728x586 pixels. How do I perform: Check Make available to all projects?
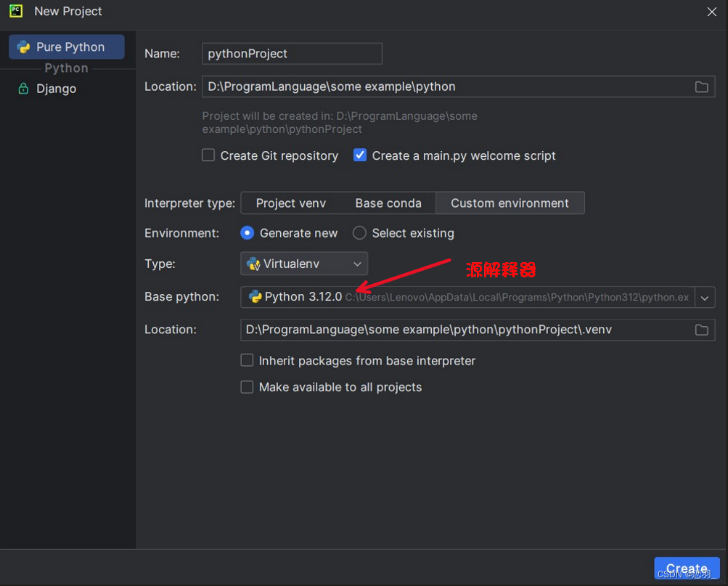pyautogui.click(x=247, y=387)
